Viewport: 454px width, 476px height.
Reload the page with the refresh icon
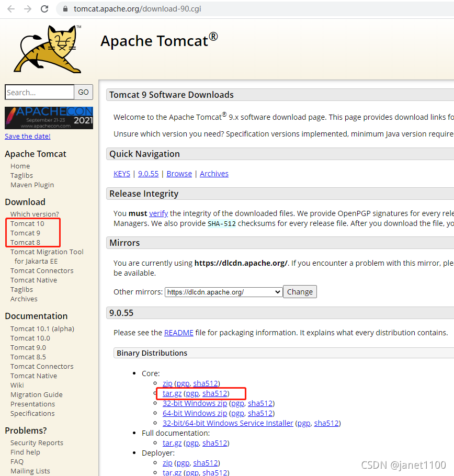(x=44, y=9)
